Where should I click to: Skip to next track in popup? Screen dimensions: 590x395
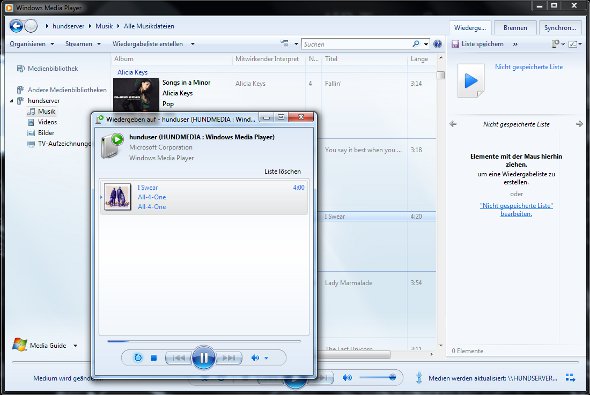pos(228,358)
